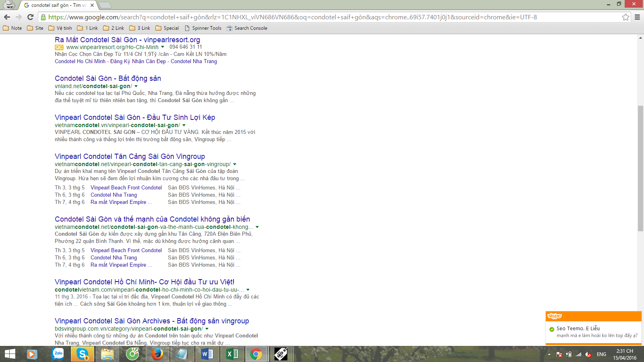
Task: Open 'Condotel Sài Gòn và thế mạnh của Condotel' result
Action: click(152, 219)
